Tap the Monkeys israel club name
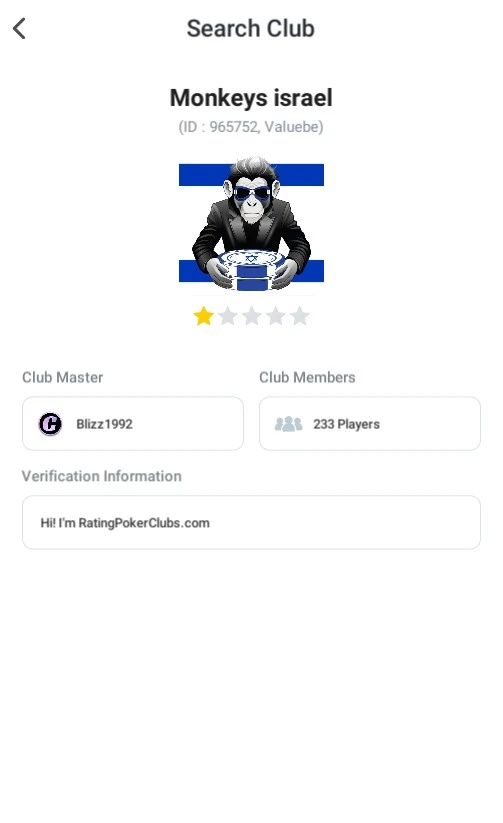The width and height of the screenshot is (503, 823). 251,98
